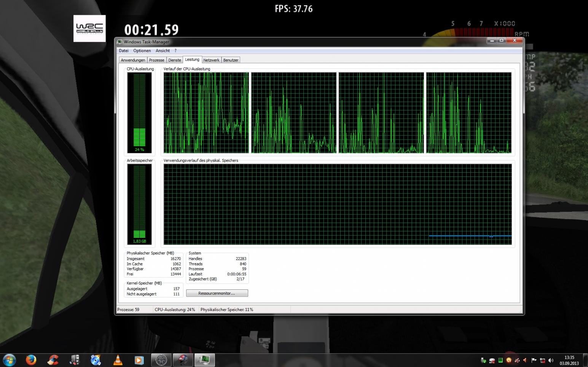
Task: Click the 'Verfügbar' value 14387
Action: [x=175, y=269]
